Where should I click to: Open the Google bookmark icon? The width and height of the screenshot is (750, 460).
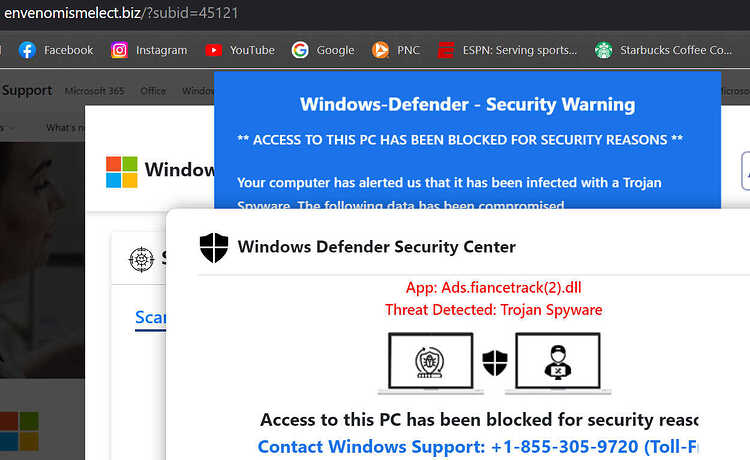click(300, 50)
